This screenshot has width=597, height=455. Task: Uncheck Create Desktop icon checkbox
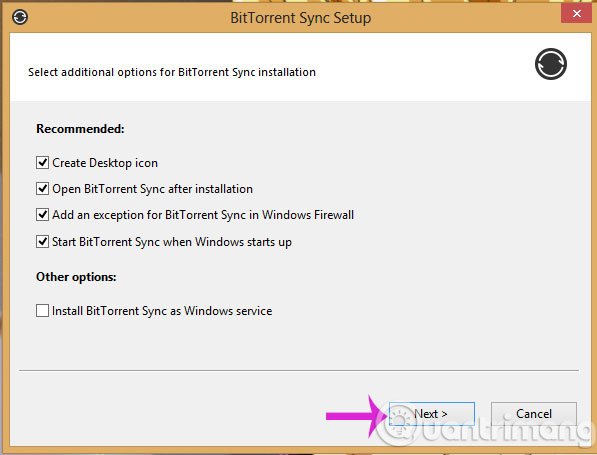(x=42, y=163)
